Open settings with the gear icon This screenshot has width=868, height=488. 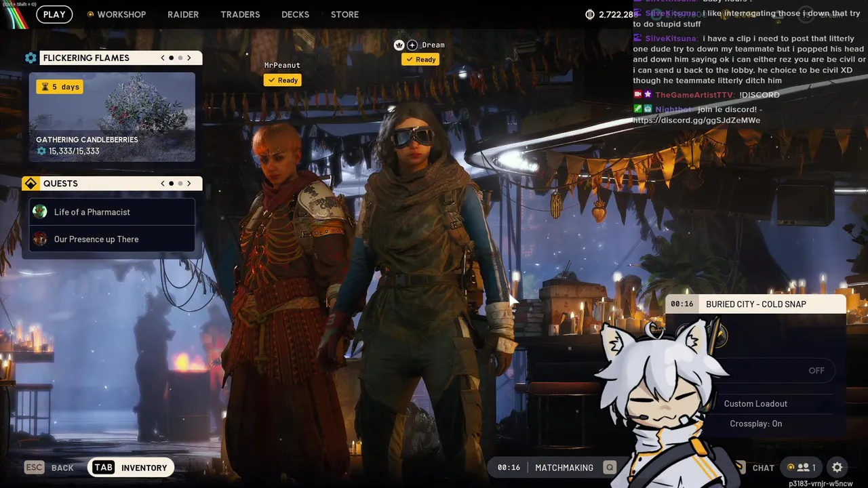[837, 467]
